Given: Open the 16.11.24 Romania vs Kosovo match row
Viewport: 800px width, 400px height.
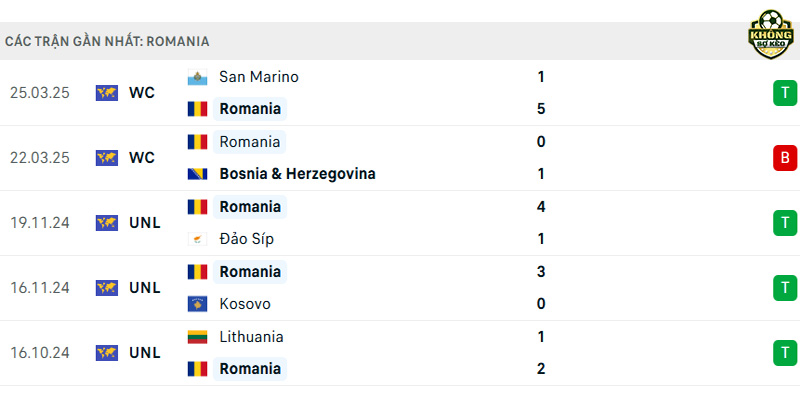Looking at the screenshot, I should (x=400, y=288).
